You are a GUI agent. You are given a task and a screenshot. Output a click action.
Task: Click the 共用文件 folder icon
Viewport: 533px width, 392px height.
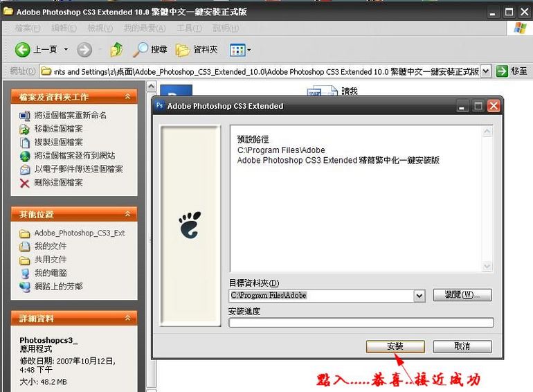click(24, 260)
